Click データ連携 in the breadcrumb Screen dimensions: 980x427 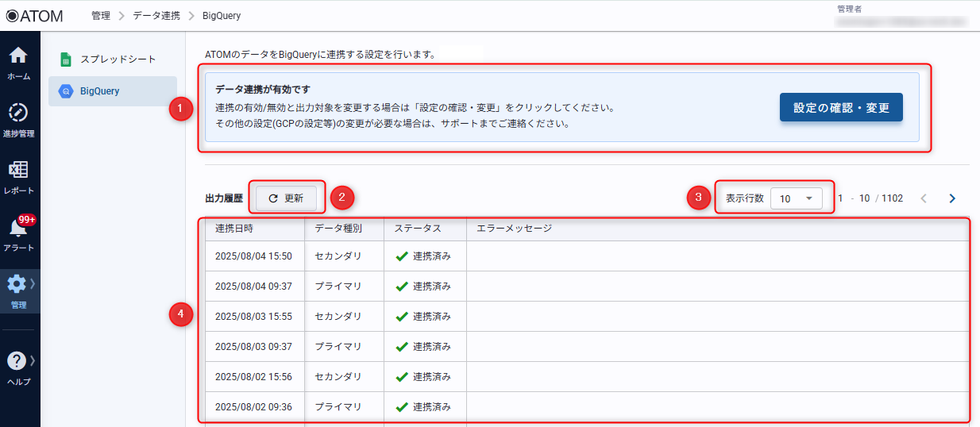pyautogui.click(x=156, y=16)
